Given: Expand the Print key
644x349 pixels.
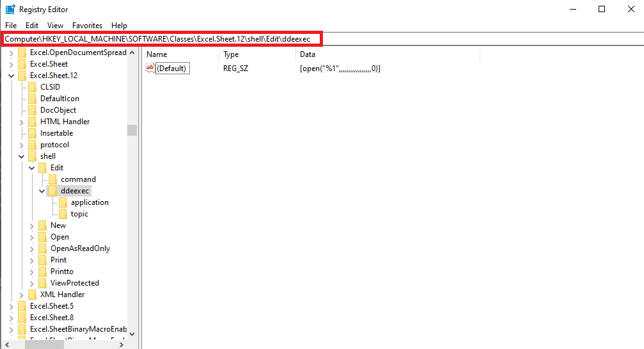Looking at the screenshot, I should 31,260.
